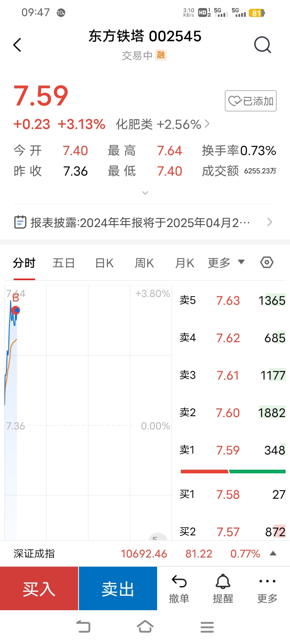
Task: Open the 报表披露 report disclosure notice
Action: tap(145, 222)
